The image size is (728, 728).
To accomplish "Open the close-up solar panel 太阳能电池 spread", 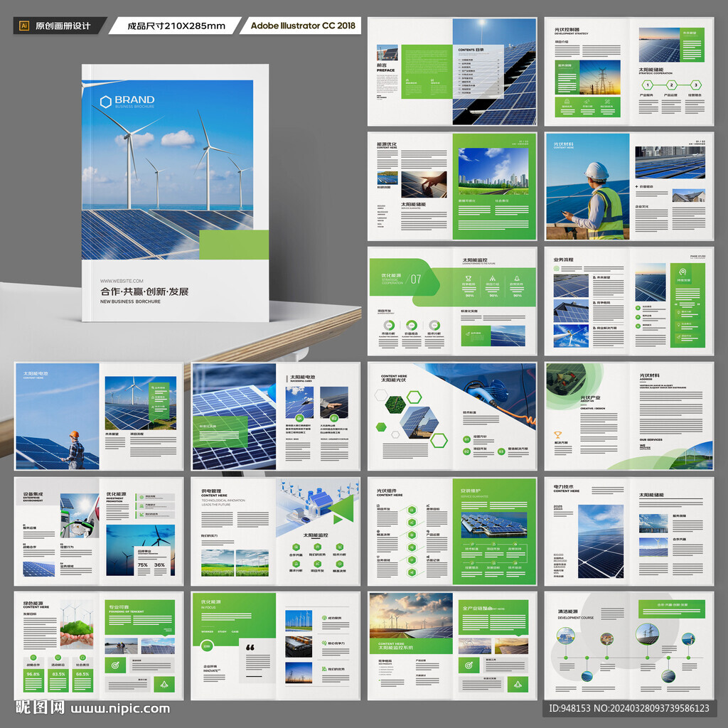I will pos(276,416).
